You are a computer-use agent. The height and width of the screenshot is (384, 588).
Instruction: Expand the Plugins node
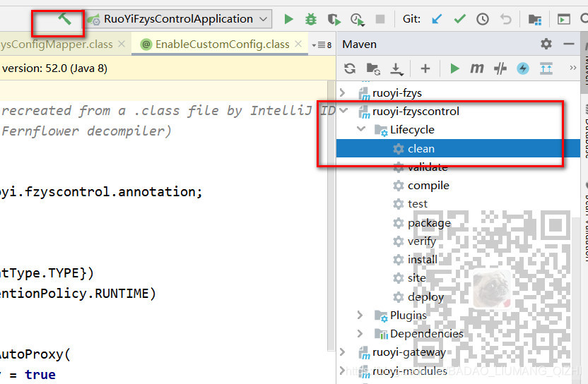pos(360,315)
